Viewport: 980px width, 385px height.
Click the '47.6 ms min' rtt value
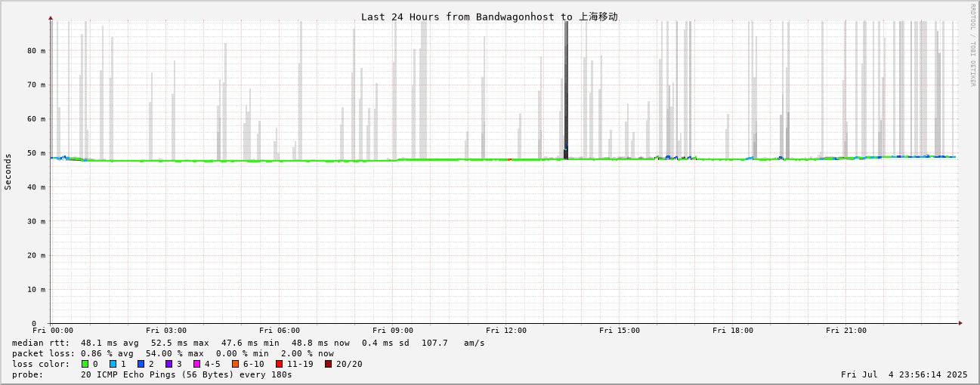pos(250,343)
